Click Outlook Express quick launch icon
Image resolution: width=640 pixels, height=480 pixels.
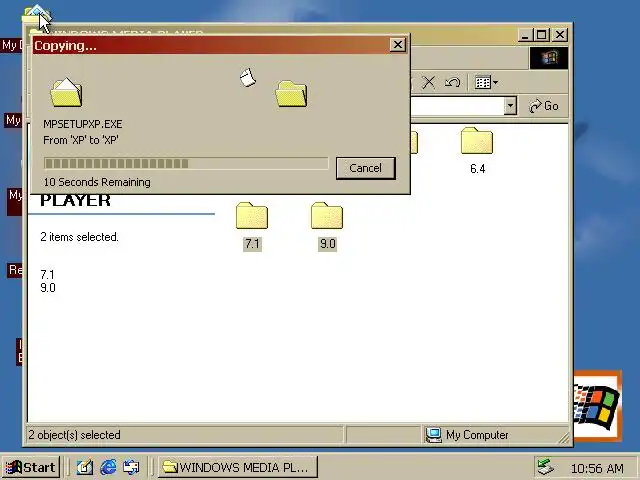(131, 467)
